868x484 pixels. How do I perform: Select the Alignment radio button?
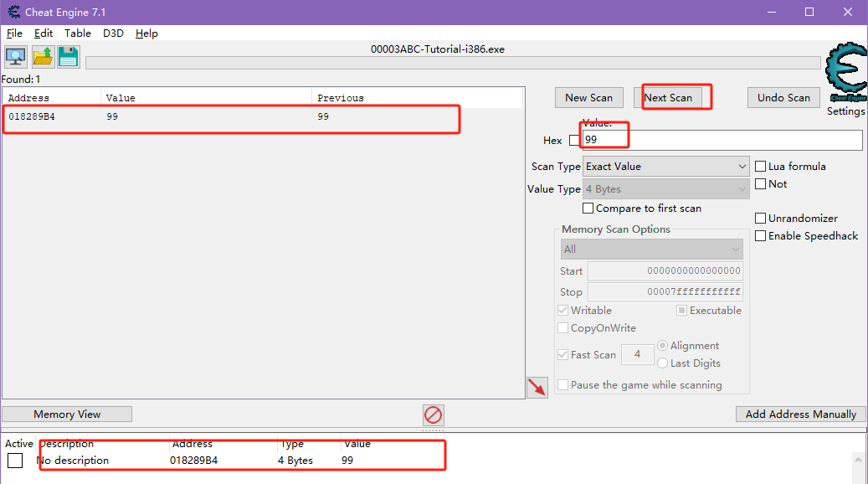click(662, 346)
